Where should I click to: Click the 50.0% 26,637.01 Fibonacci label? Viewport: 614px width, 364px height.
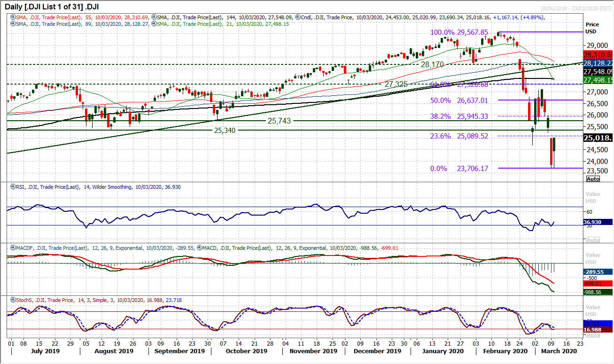click(460, 101)
